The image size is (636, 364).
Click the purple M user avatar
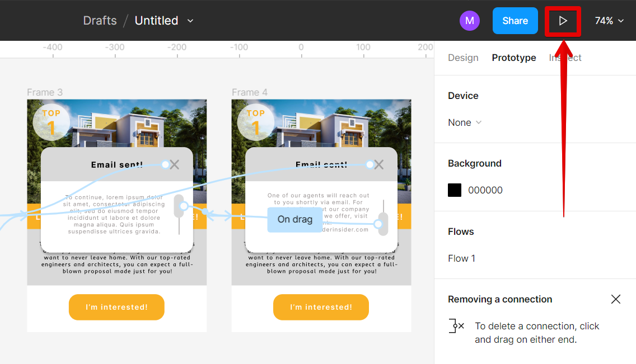(x=469, y=21)
